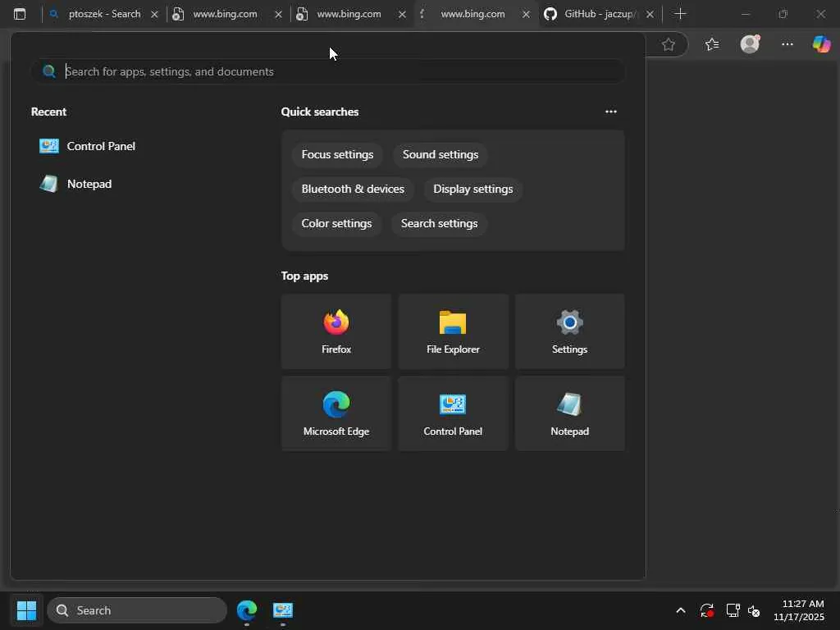Viewport: 840px width, 630px height.
Task: Open Settings tile in Top apps
Action: click(569, 331)
